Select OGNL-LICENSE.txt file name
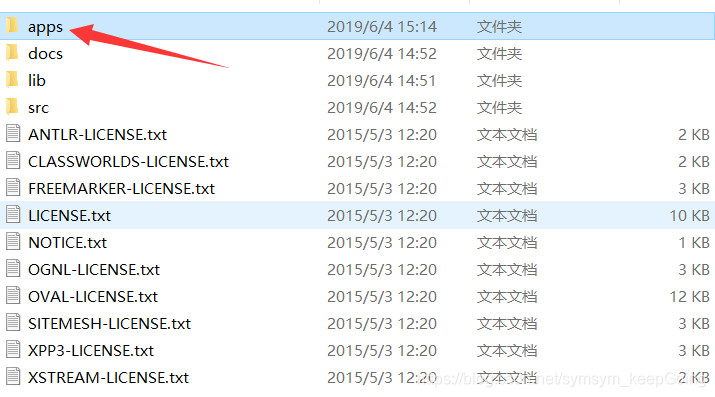715x397 pixels. coord(94,269)
